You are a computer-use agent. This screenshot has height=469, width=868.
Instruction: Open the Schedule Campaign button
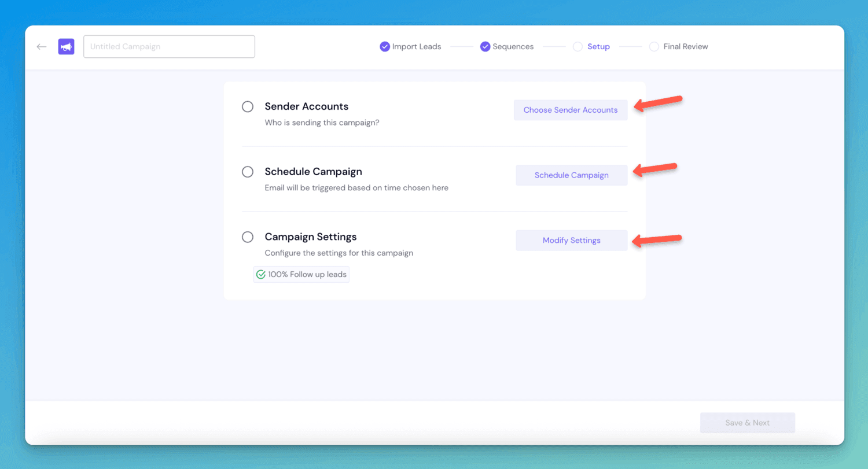(x=571, y=175)
